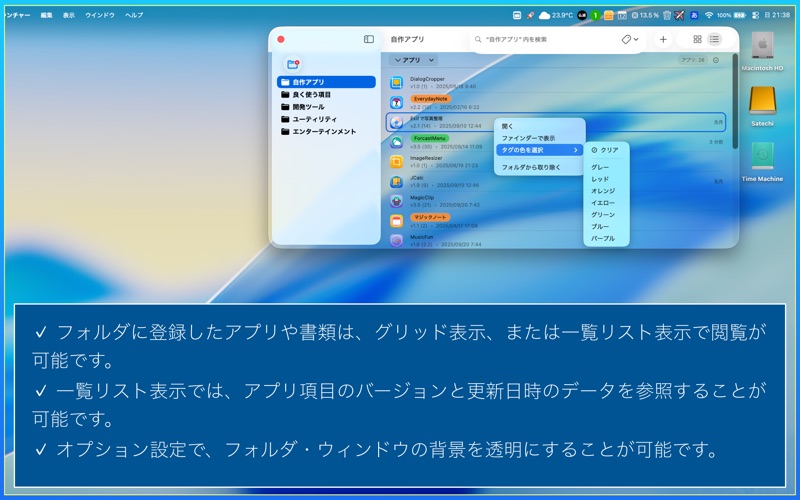Click the add-folder icon with red badge

pos(293,64)
